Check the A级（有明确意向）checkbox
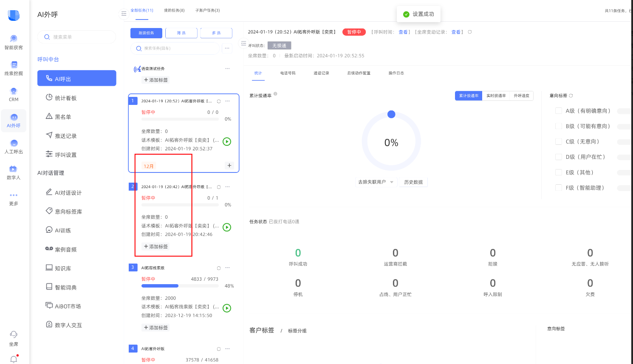This screenshot has height=364, width=633. (559, 111)
